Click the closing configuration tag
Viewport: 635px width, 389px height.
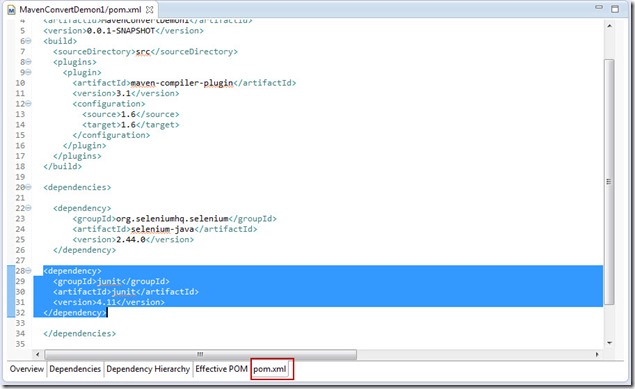pos(111,135)
